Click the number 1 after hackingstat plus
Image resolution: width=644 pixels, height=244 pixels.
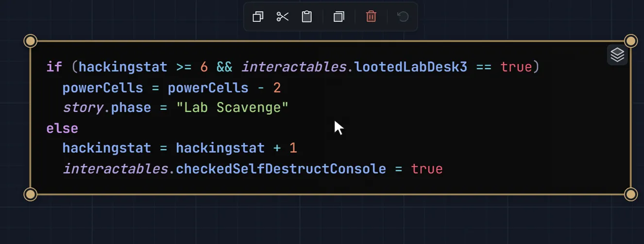tap(293, 148)
